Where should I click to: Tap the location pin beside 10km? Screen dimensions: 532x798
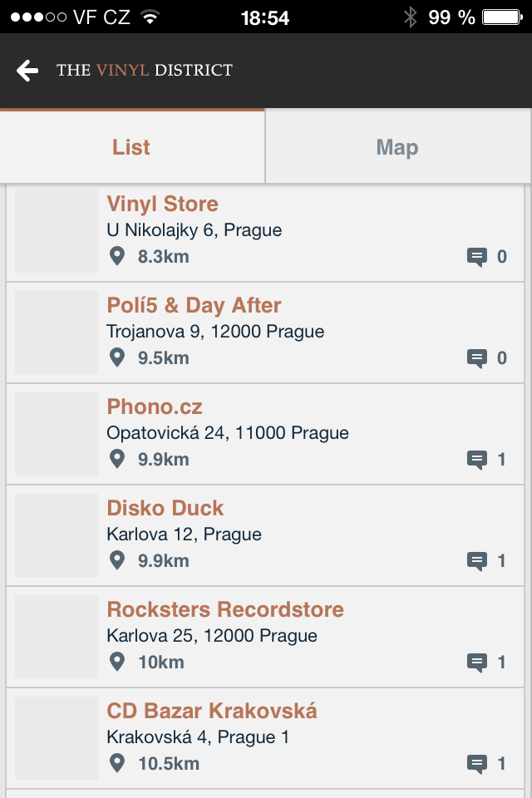click(x=117, y=662)
